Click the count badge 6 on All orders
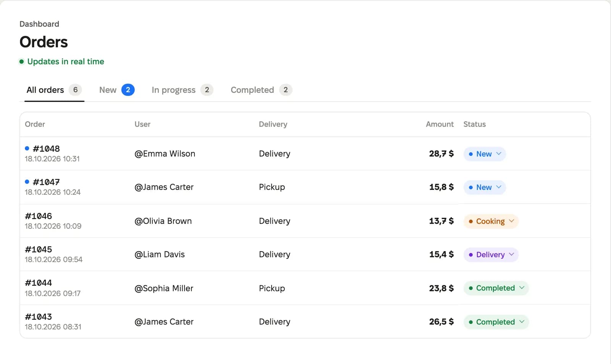Image resolution: width=611 pixels, height=364 pixels. point(75,90)
